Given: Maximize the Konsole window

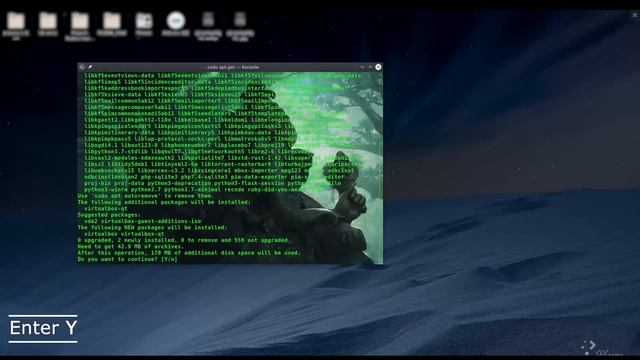Looking at the screenshot, I should 370,67.
